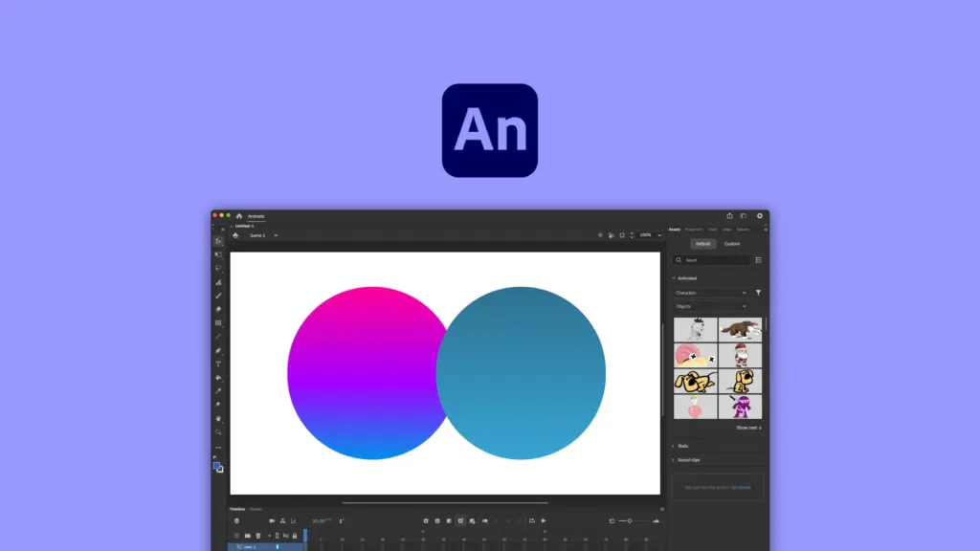This screenshot has width=980, height=551.
Task: Open the Assets panel tab
Action: pyautogui.click(x=674, y=230)
